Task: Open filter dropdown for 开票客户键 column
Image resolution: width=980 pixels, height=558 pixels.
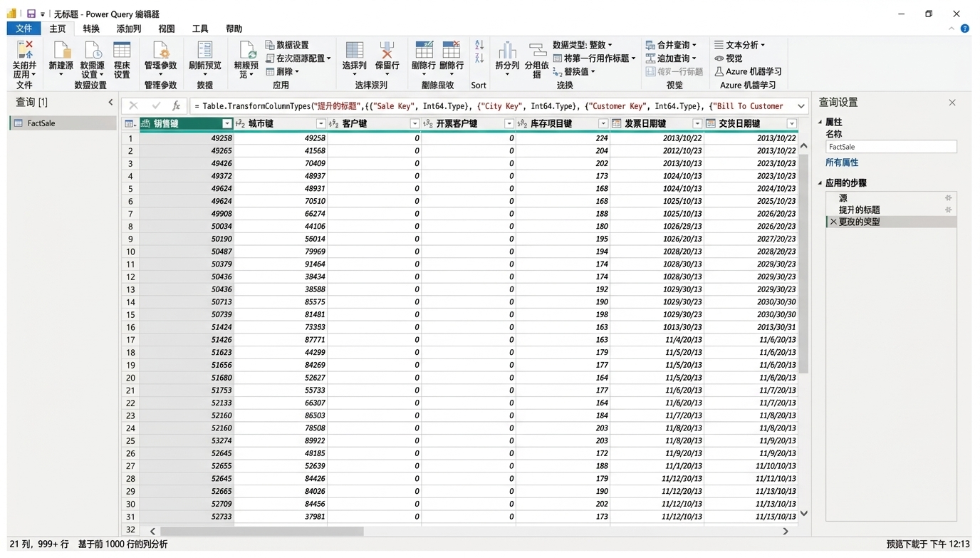Action: [x=509, y=124]
